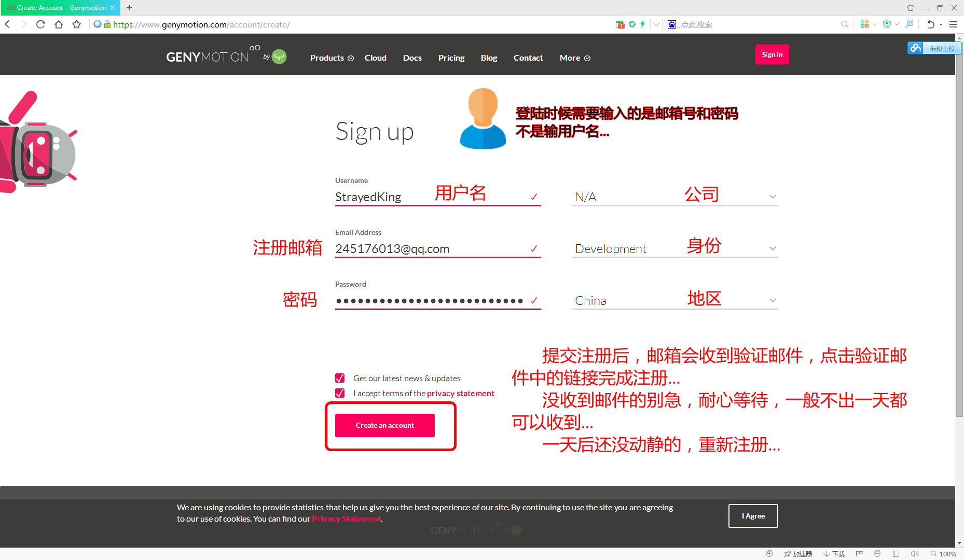The width and height of the screenshot is (964, 560).
Task: Click the Username input field
Action: point(438,197)
